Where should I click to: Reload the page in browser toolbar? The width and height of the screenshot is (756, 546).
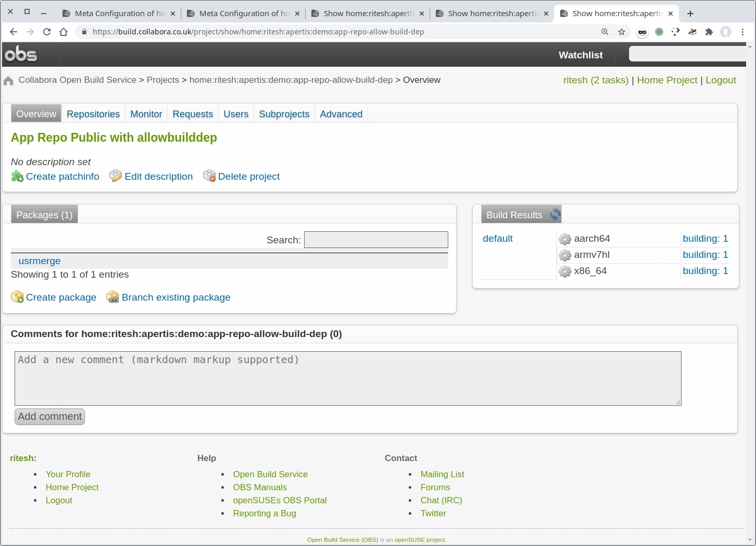pyautogui.click(x=47, y=32)
